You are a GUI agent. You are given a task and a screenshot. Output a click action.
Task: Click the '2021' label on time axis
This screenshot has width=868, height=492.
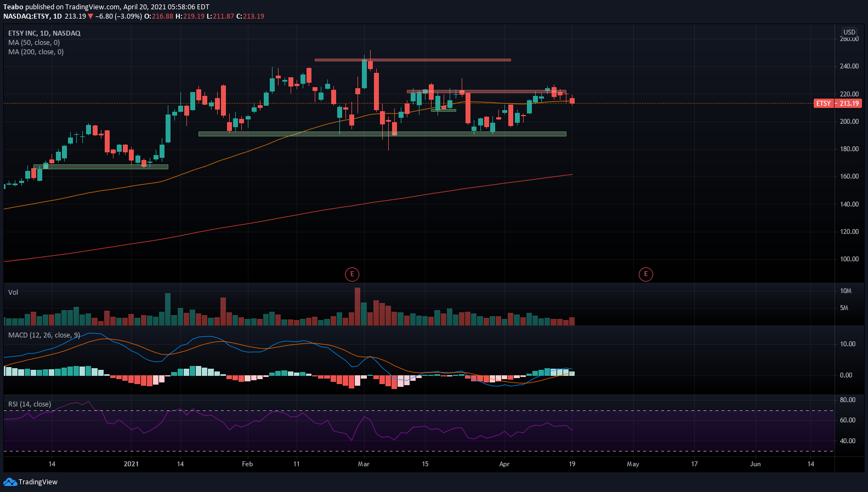tap(132, 464)
